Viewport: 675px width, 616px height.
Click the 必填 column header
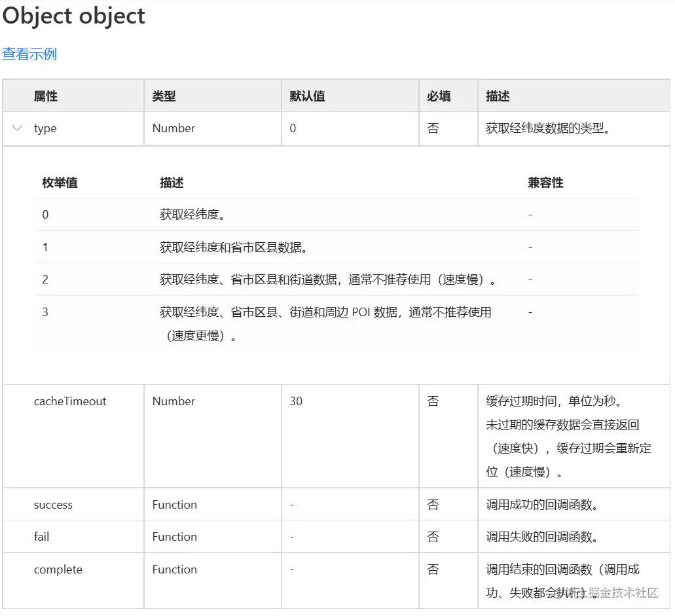pyautogui.click(x=439, y=96)
